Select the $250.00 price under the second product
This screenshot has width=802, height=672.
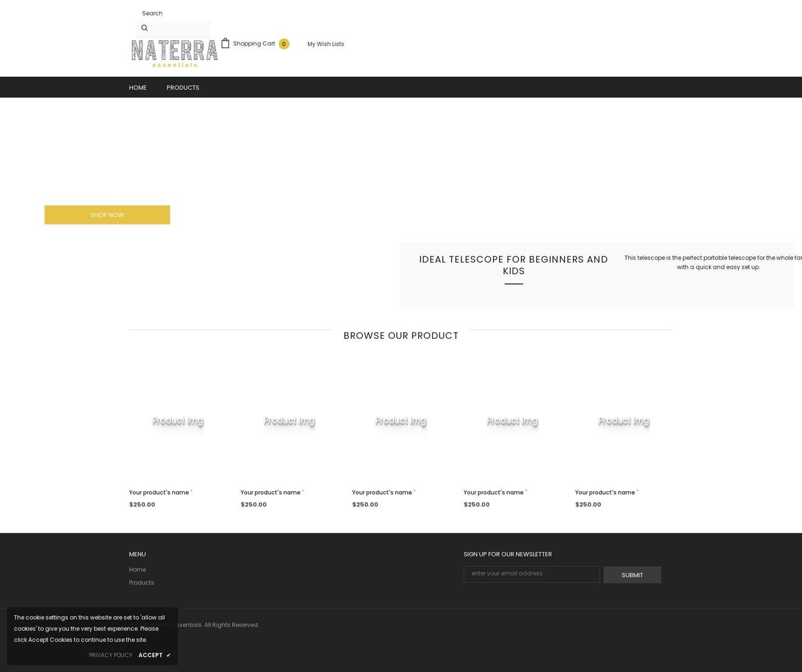(253, 504)
